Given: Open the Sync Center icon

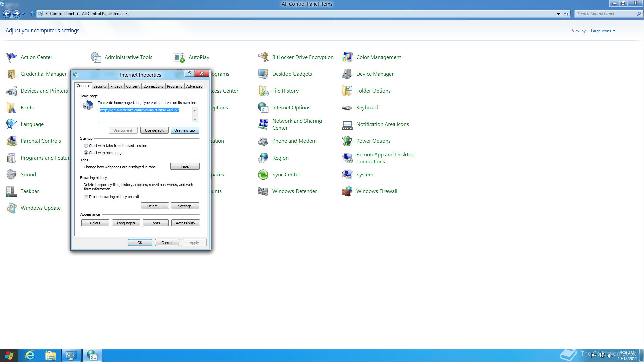Looking at the screenshot, I should pyautogui.click(x=263, y=175).
